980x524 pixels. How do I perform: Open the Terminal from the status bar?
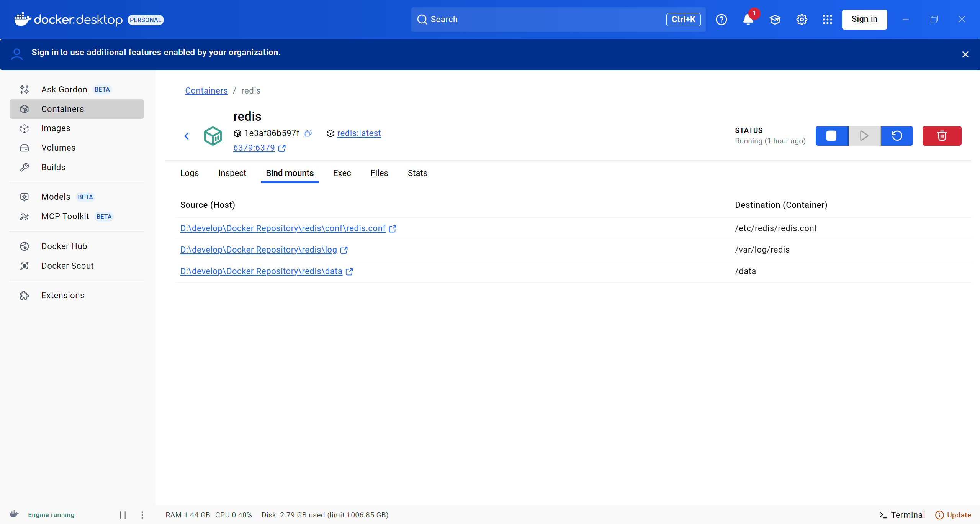pos(902,515)
